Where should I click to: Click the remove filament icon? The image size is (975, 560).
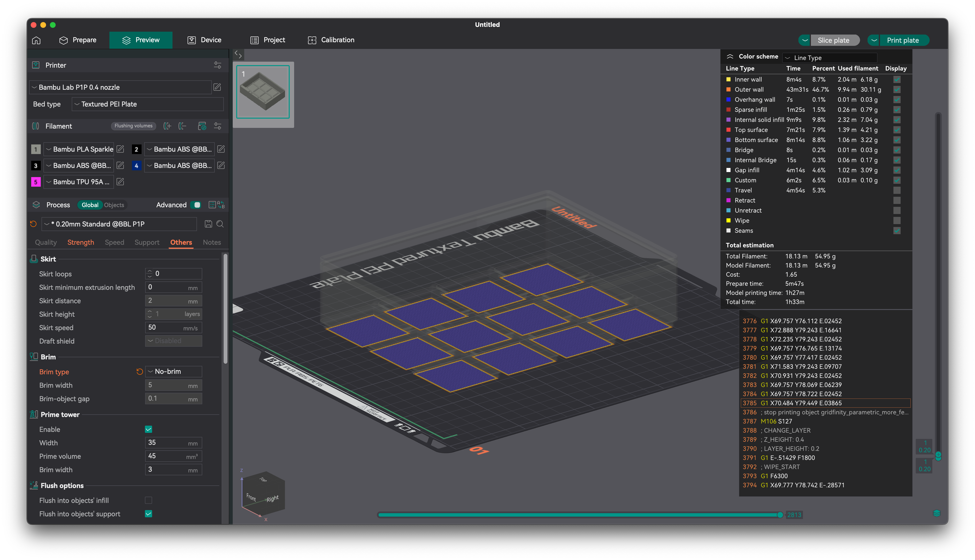click(x=183, y=126)
